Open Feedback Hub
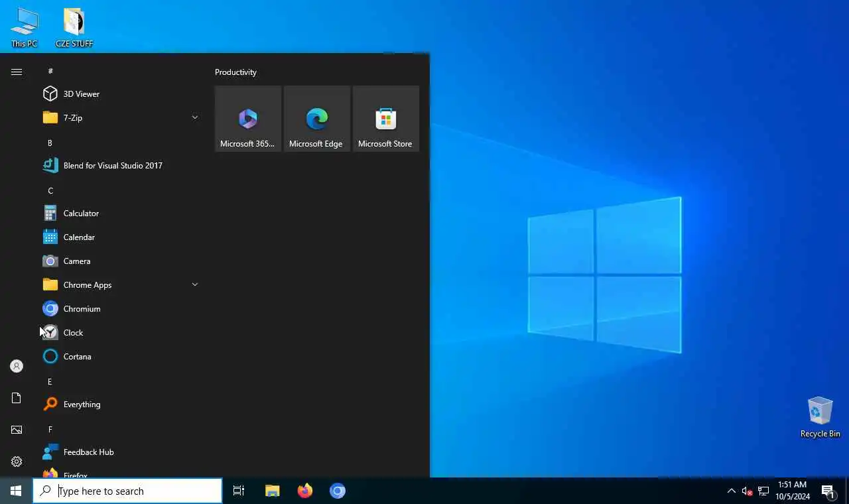 point(119,452)
